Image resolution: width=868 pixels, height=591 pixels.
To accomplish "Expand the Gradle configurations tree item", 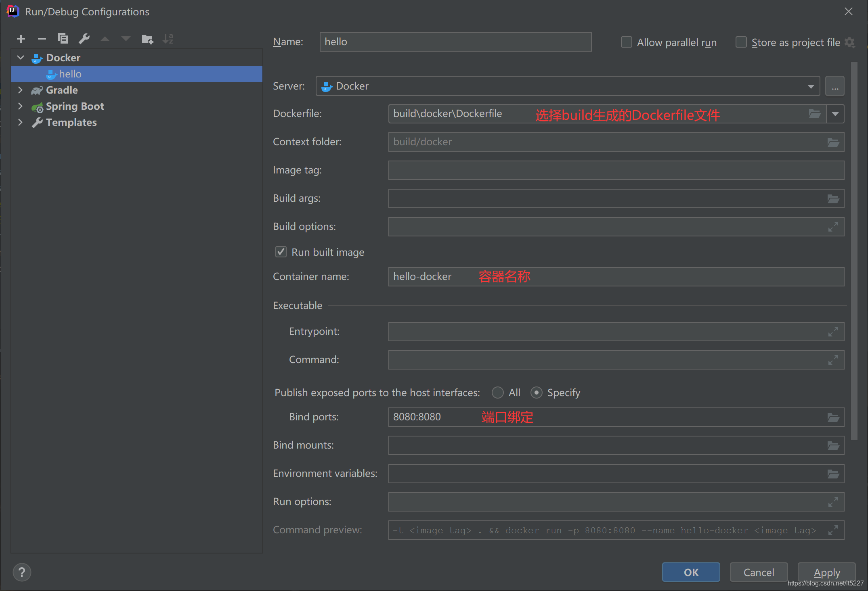I will (x=20, y=89).
